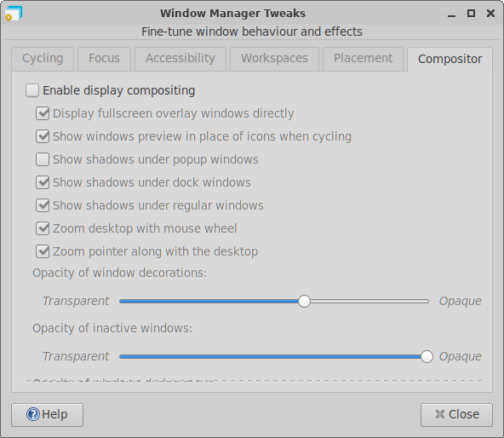Viewport: 504px width, 438px height.
Task: Click the Window Manager Tweaks title text
Action: click(232, 13)
